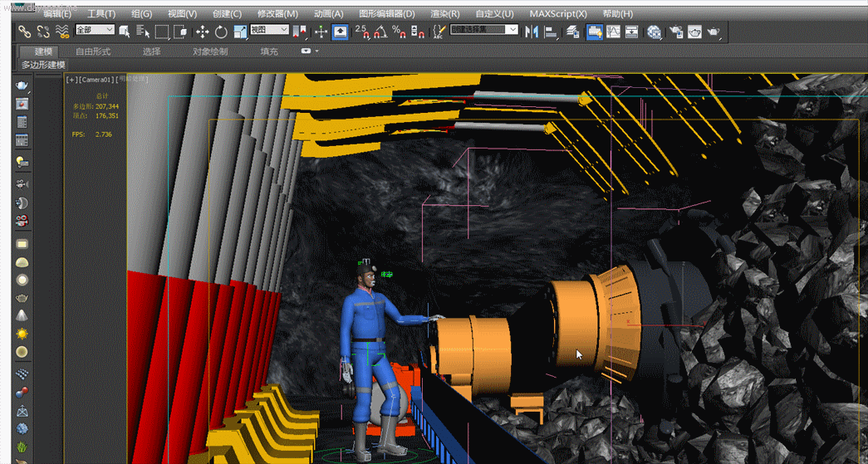Open the Material Editor
The width and height of the screenshot is (868, 464).
click(x=654, y=32)
